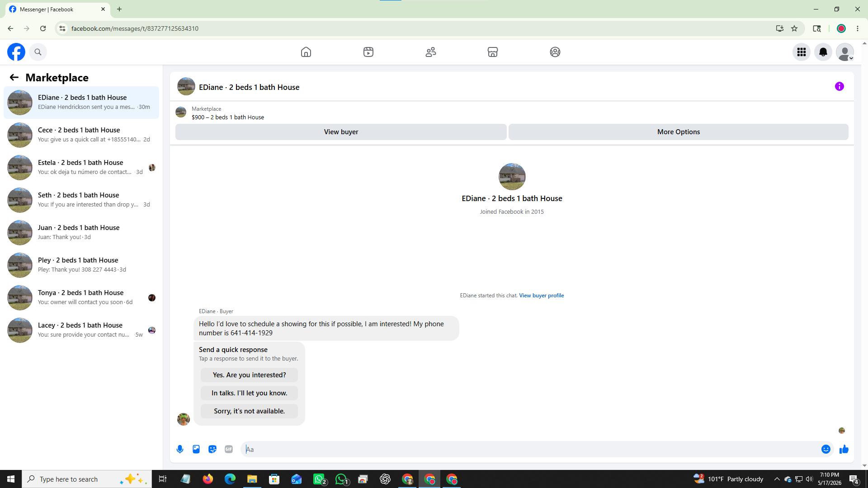Screen dimensions: 868x488
Task: Open the Facebook logo home link
Action: pos(16,52)
